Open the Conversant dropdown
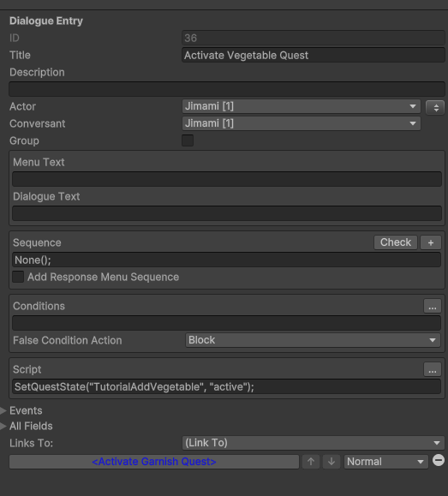Screen dimensions: 448x496 pos(302,123)
